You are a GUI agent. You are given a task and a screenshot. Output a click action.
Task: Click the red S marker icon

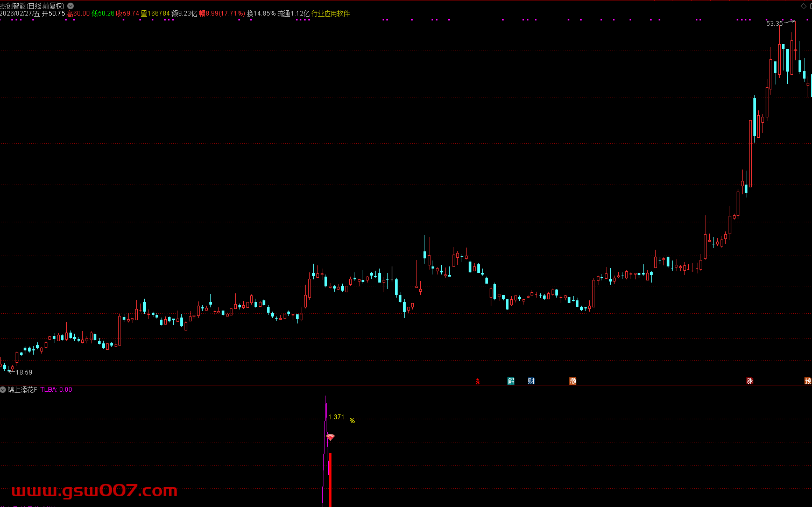[x=478, y=382]
